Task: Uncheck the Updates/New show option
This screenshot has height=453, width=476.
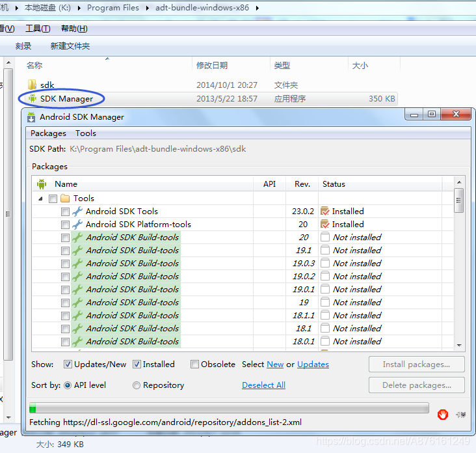Action: pyautogui.click(x=68, y=364)
